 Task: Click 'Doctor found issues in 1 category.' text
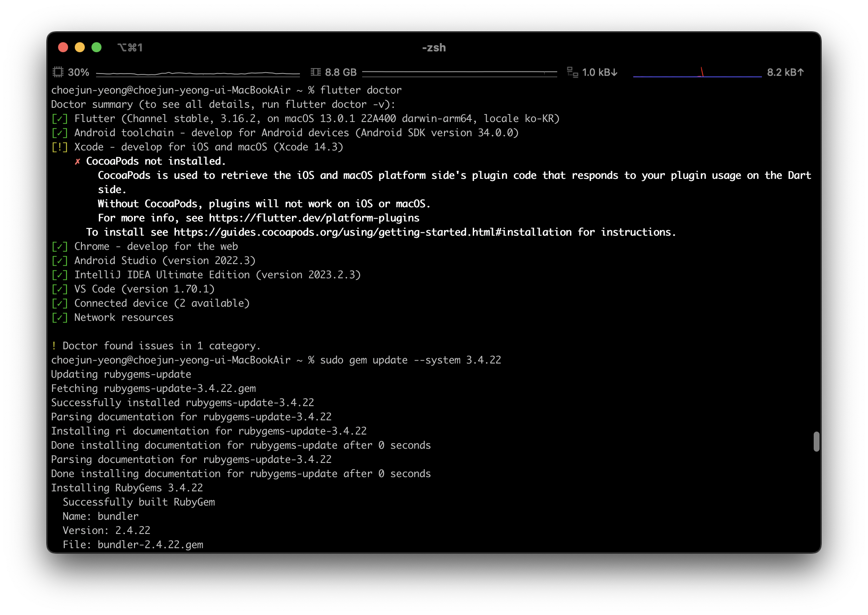(162, 346)
